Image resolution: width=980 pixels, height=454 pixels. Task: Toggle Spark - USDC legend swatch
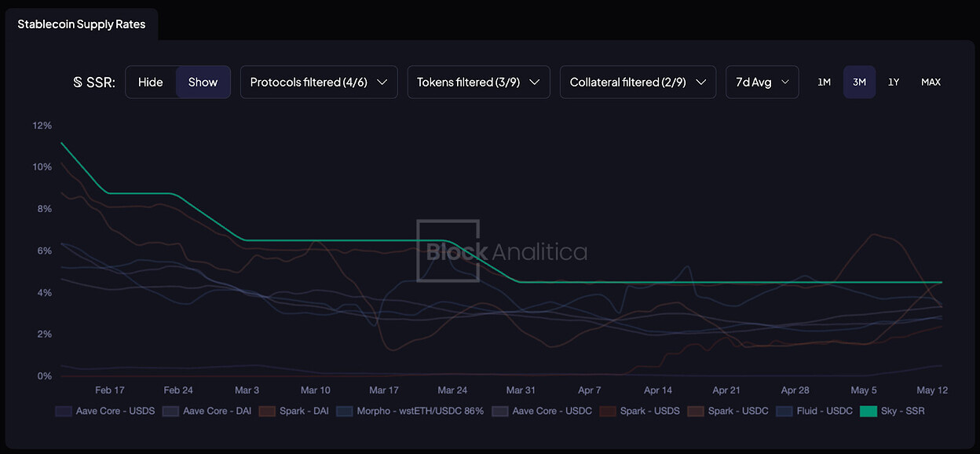pyautogui.click(x=696, y=411)
